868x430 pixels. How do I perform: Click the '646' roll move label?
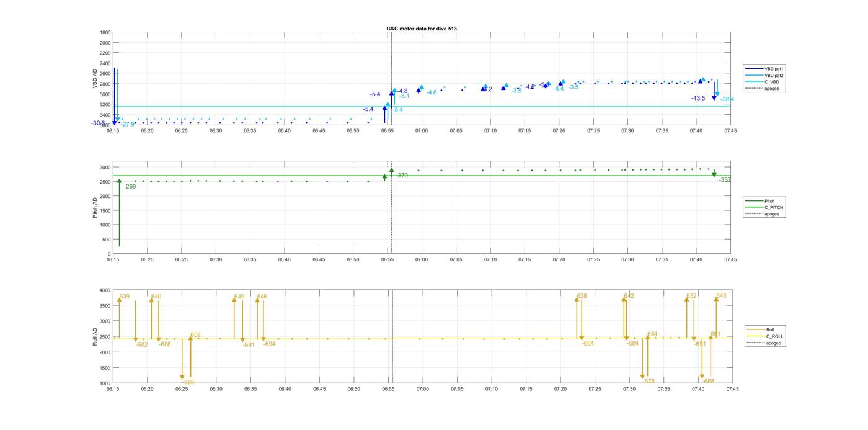(x=262, y=297)
